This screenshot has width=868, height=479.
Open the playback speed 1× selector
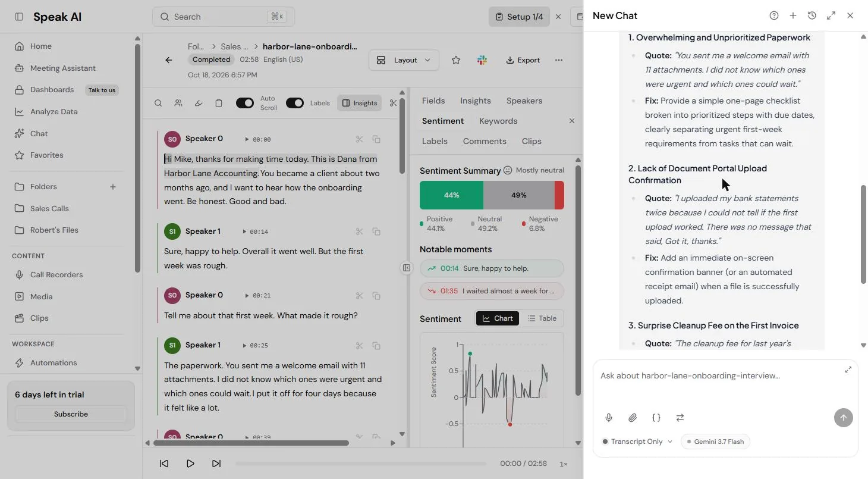click(x=564, y=464)
